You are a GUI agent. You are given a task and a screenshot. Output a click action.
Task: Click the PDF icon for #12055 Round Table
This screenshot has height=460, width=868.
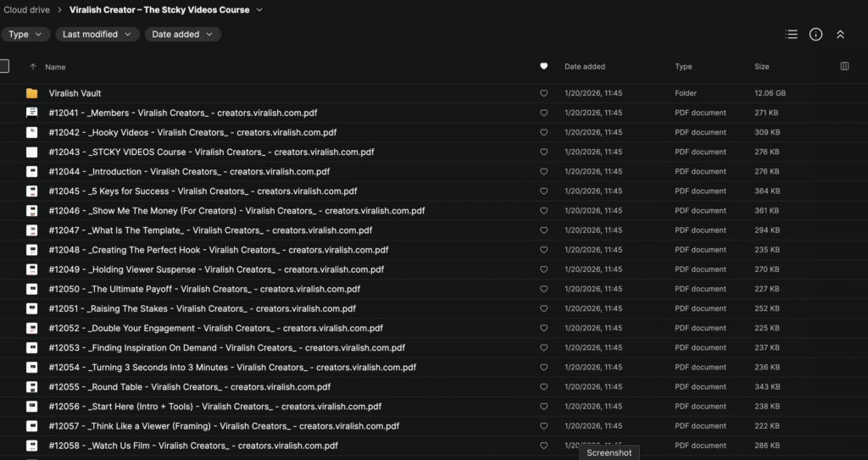pyautogui.click(x=32, y=387)
